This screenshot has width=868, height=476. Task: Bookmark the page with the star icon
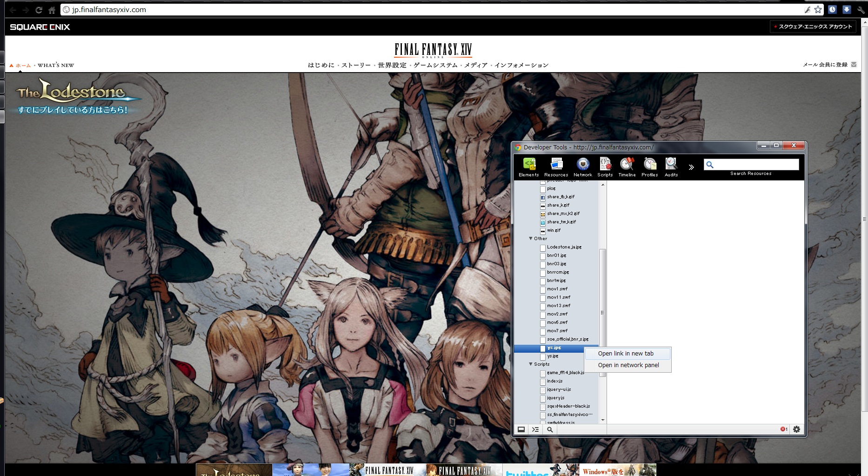pos(818,10)
